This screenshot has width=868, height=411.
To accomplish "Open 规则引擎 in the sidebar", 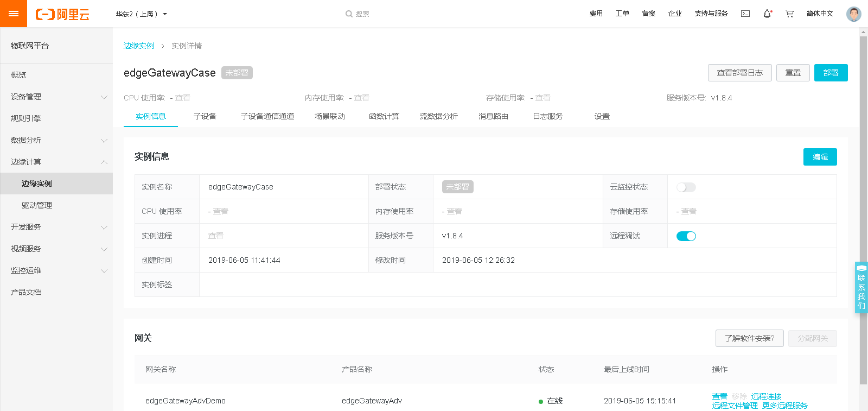I will (56, 118).
